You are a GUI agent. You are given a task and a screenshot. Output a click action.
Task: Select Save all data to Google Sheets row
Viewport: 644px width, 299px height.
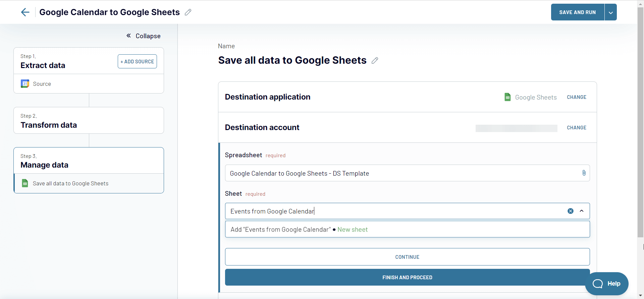(x=89, y=183)
